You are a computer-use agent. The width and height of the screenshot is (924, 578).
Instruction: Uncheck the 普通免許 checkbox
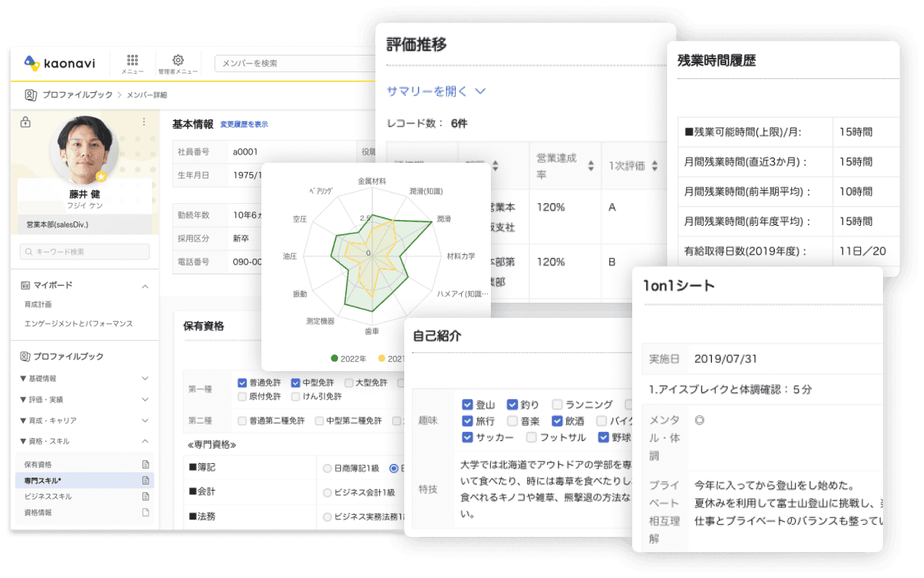click(x=242, y=383)
